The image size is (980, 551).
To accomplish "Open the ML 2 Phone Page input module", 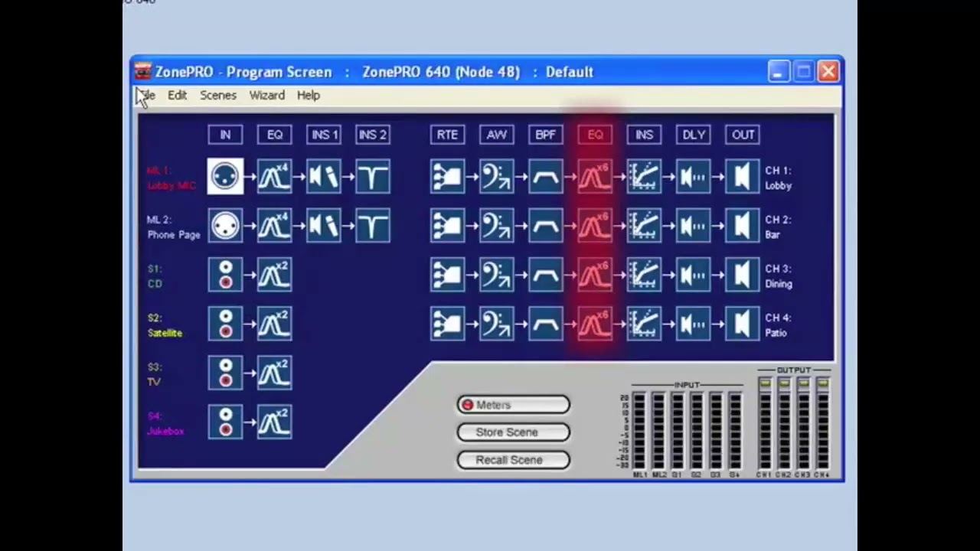I will [225, 226].
